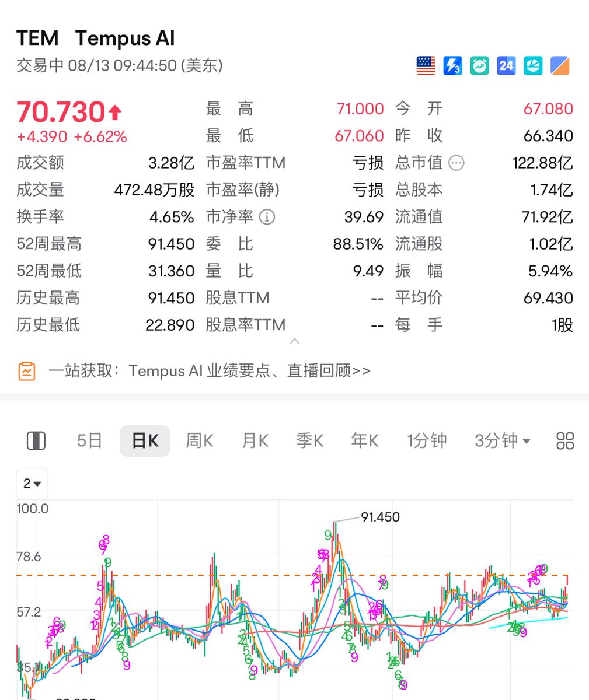Screen dimensions: 589x700
Task: Tap the teal chart badge icon
Action: click(x=533, y=66)
